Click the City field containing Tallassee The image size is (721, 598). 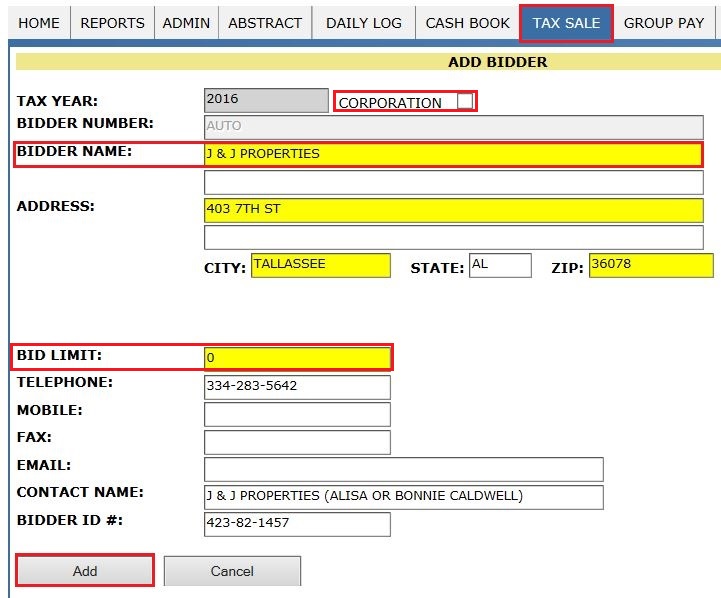320,265
